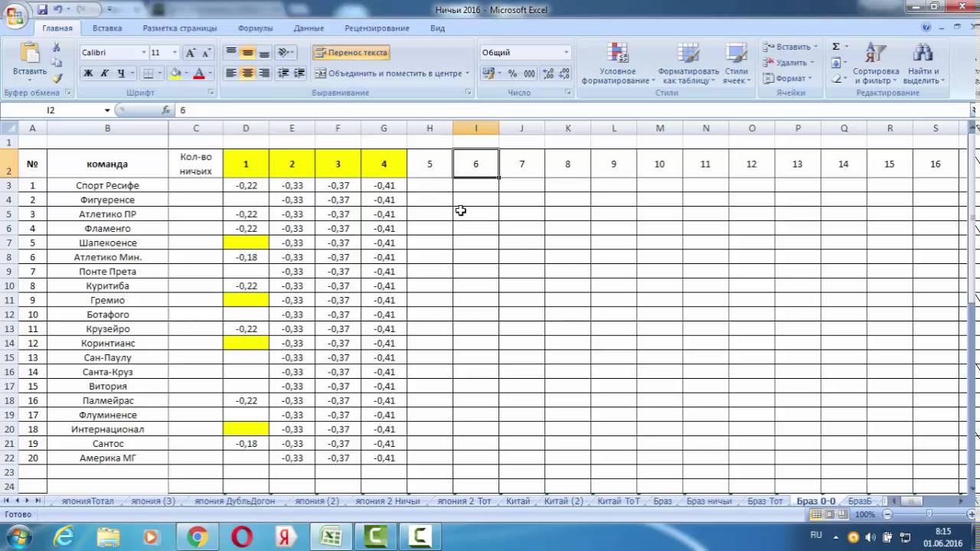The image size is (980, 551).
Task: Switch to the Китай ТоТ sheet tab
Action: point(618,501)
